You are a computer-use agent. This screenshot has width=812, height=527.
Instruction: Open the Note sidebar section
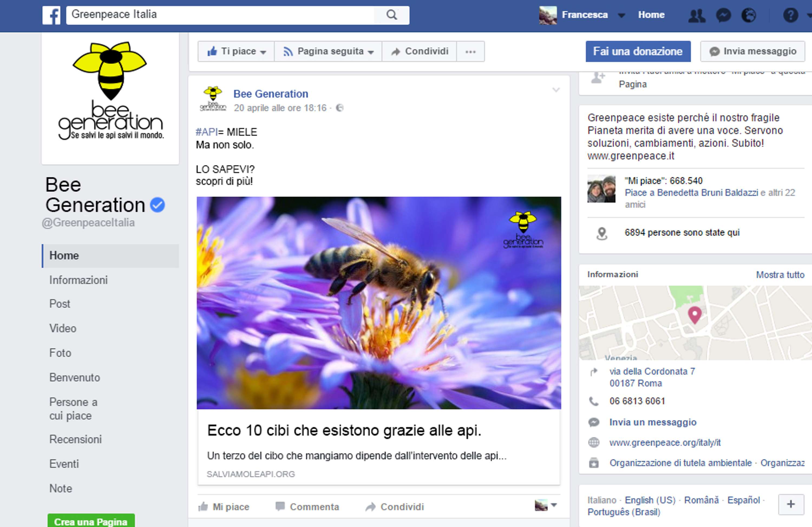[61, 489]
